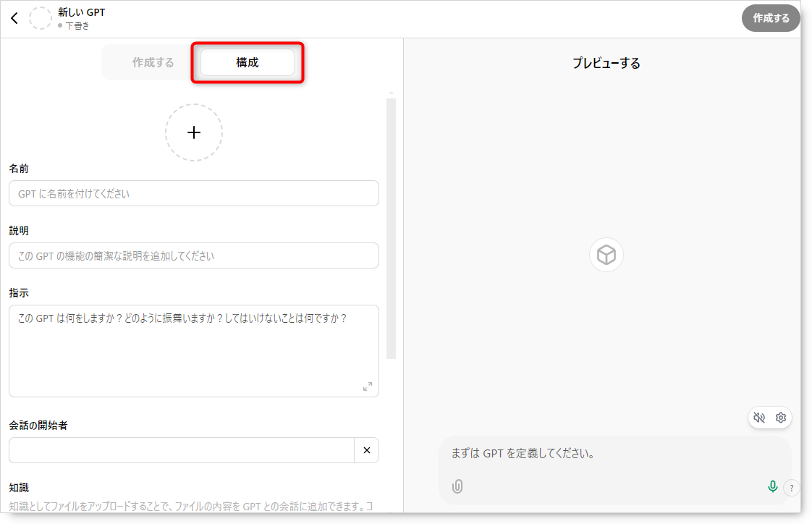Switch to the 作成する tab
Viewport: 812px width, 524px height.
click(x=153, y=63)
